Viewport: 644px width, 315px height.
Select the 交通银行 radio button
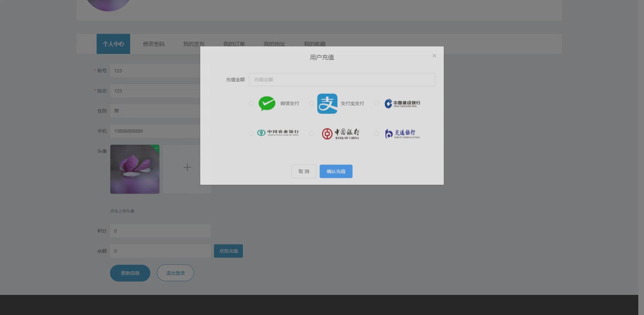[x=377, y=134]
